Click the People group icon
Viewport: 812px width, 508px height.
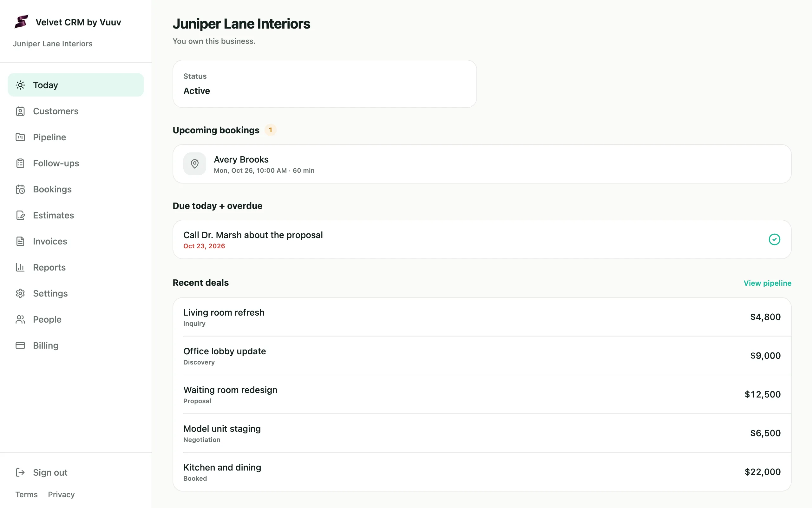pos(21,319)
